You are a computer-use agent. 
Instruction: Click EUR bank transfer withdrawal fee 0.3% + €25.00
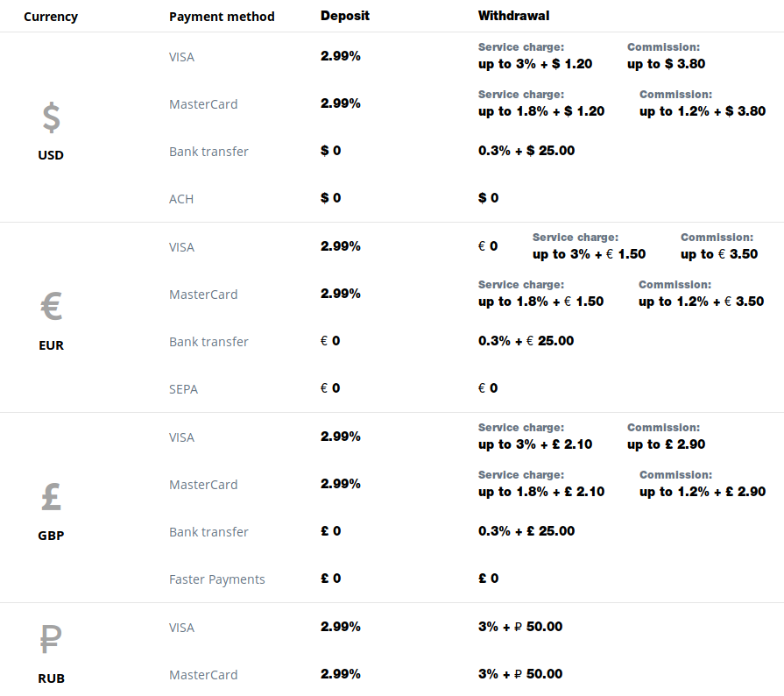coord(526,341)
